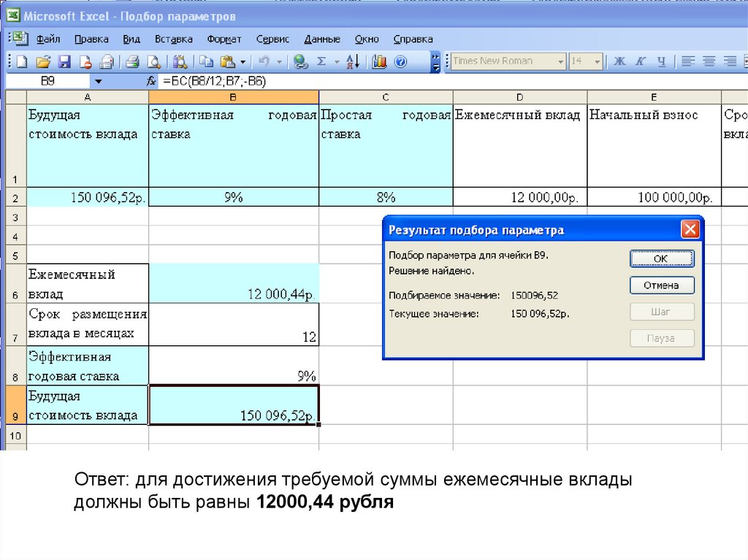Click the Insert Function fx button

coord(152,81)
